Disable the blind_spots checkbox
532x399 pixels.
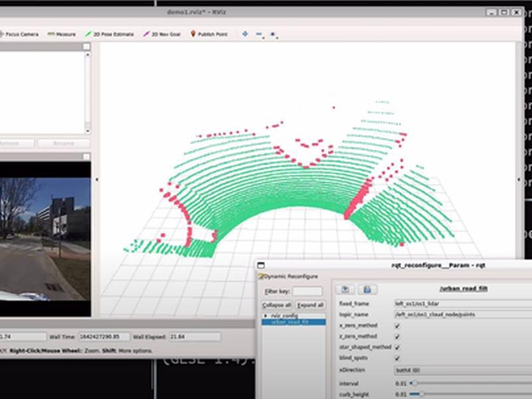(x=397, y=359)
